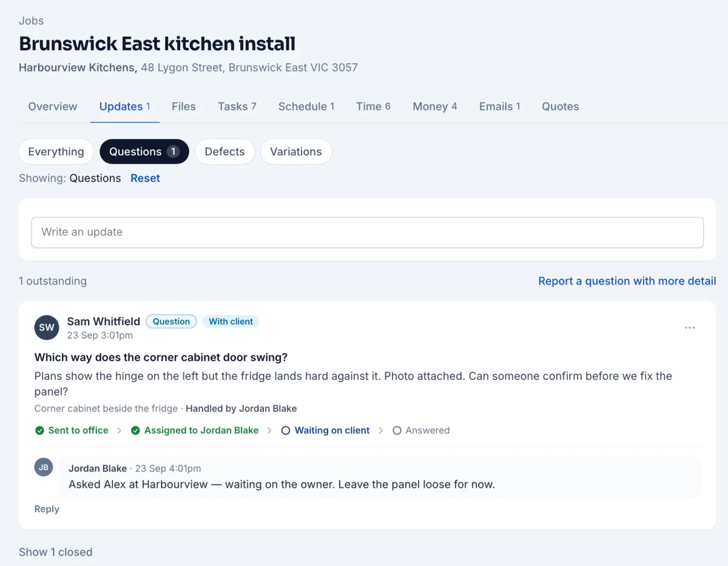Screen dimensions: 728x566
Task: Click the Question tag on Sam Whitfield's post
Action: point(172,322)
